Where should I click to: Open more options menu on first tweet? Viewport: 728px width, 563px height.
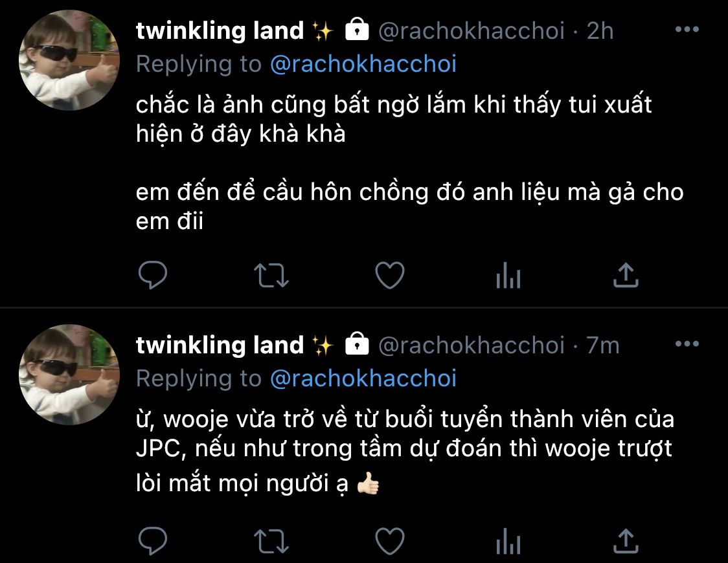(x=687, y=30)
